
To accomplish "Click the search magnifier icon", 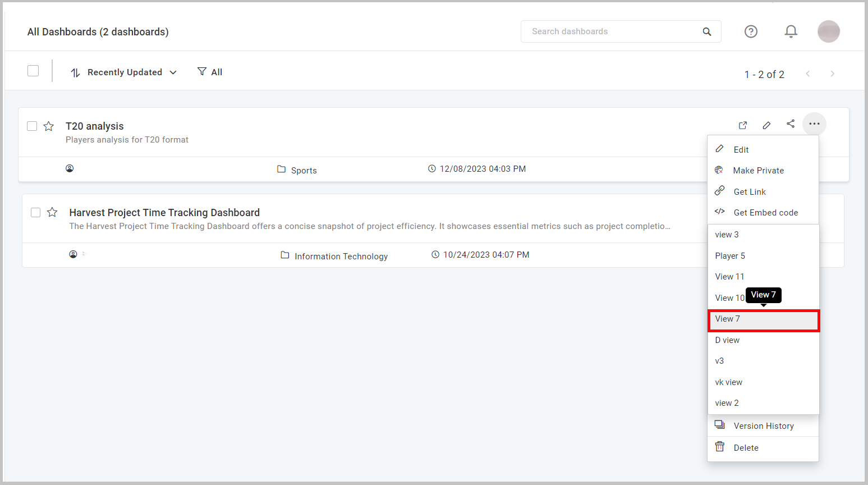I will click(707, 31).
